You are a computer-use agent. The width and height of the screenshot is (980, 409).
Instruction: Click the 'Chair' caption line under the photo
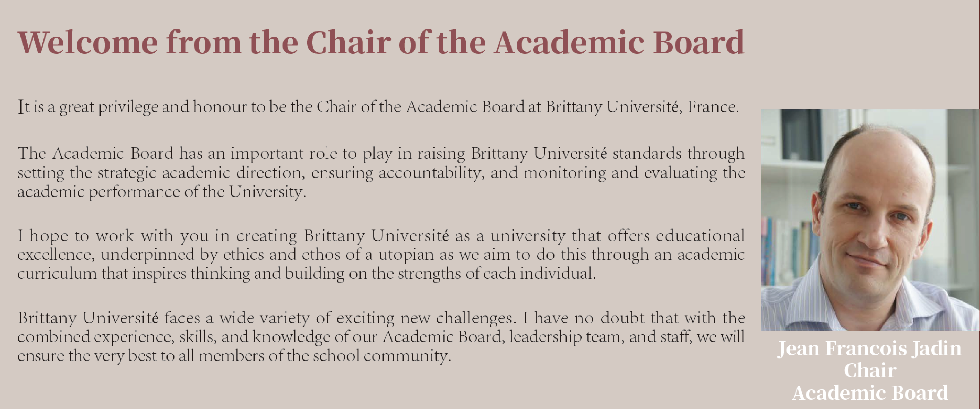point(870,370)
